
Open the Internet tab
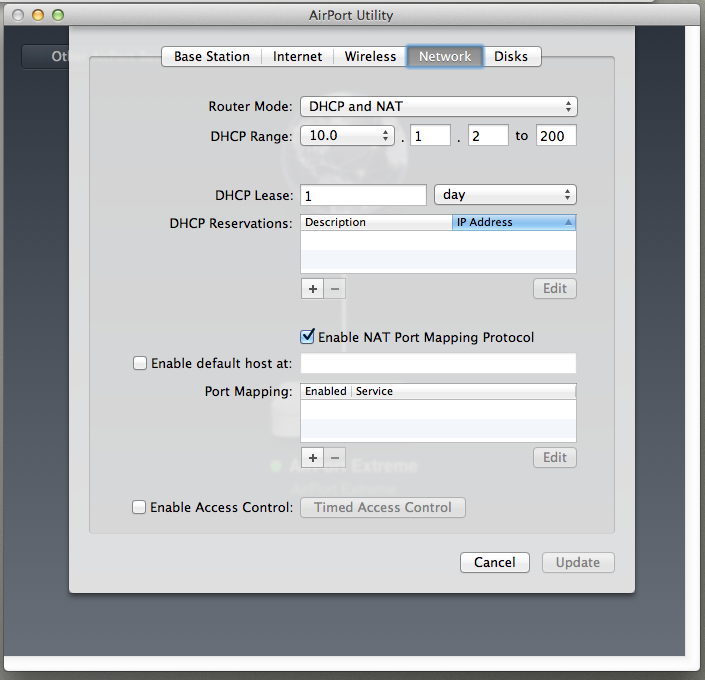(x=297, y=57)
